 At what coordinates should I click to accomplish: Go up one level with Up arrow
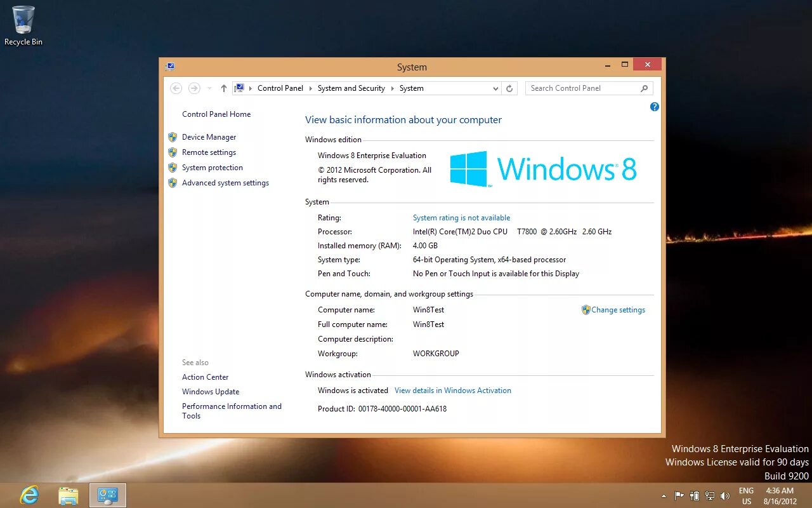pos(223,88)
